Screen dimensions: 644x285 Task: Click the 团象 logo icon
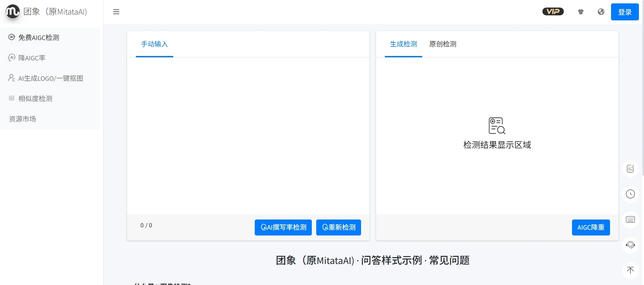click(x=13, y=12)
